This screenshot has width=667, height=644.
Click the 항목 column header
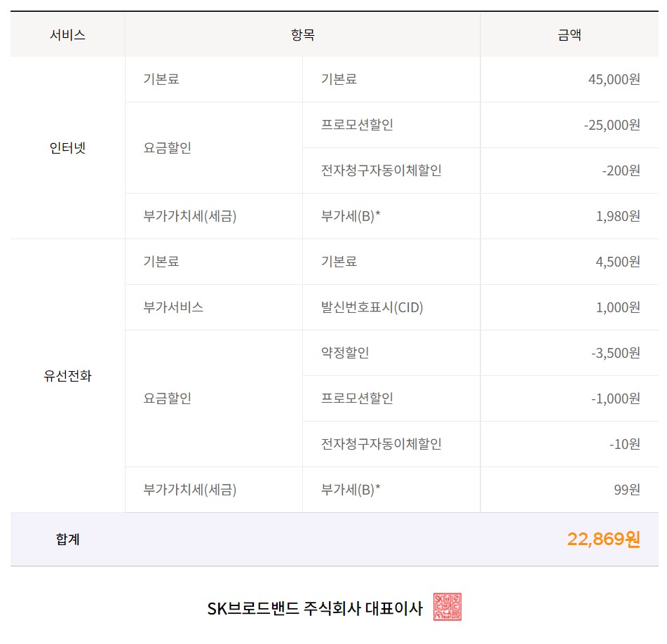click(x=302, y=34)
